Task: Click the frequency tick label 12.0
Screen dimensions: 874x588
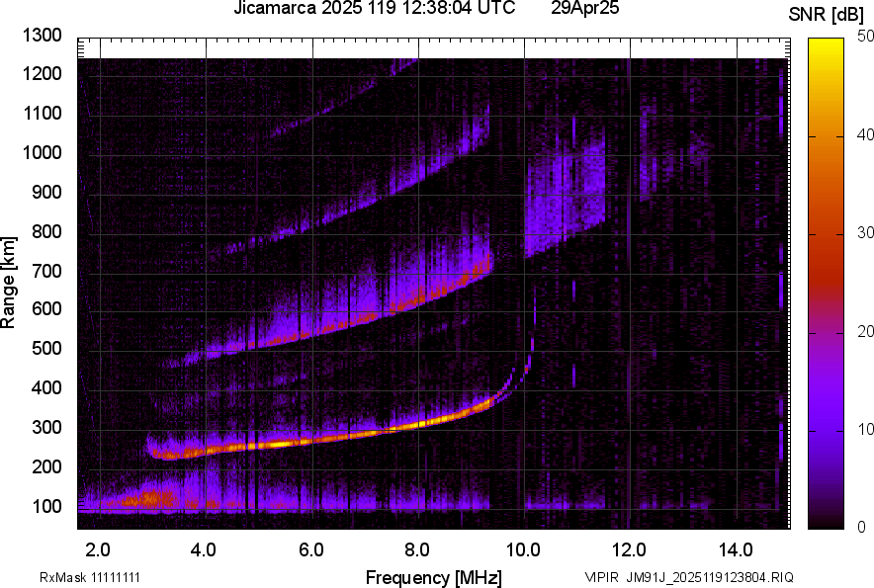Action: tap(629, 550)
